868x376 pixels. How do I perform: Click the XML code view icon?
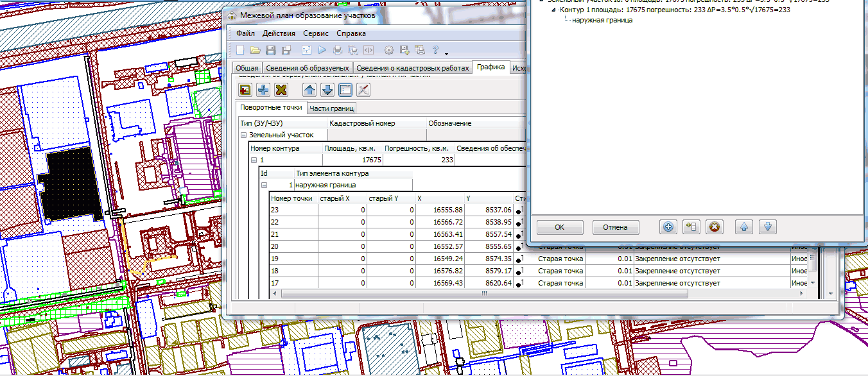point(369,50)
